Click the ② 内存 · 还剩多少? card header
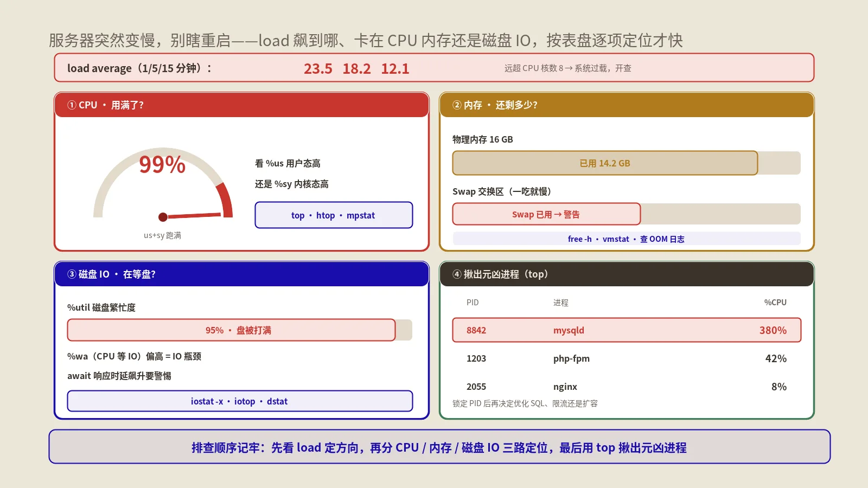 pyautogui.click(x=627, y=105)
